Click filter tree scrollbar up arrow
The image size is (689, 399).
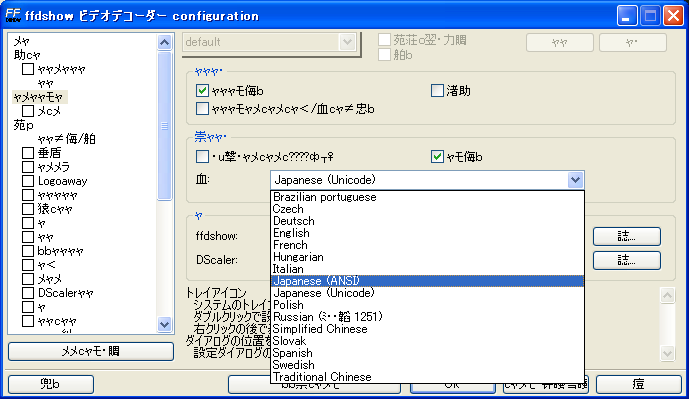point(164,42)
